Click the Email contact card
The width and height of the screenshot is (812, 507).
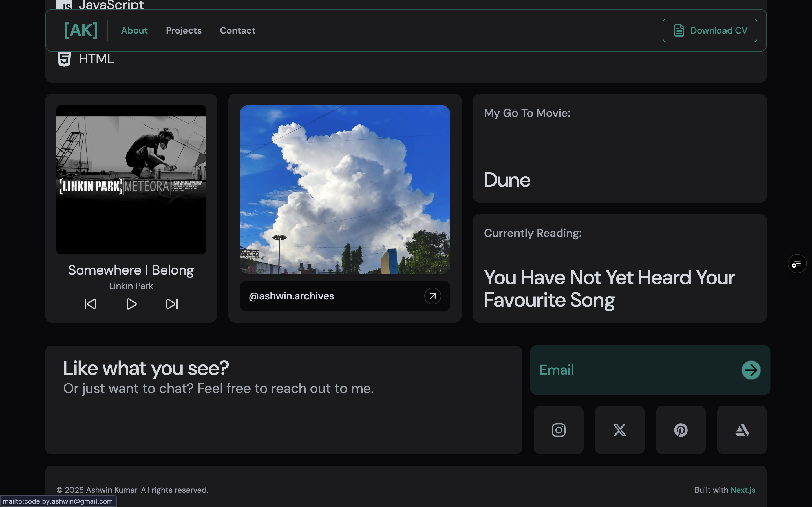[x=631, y=370]
